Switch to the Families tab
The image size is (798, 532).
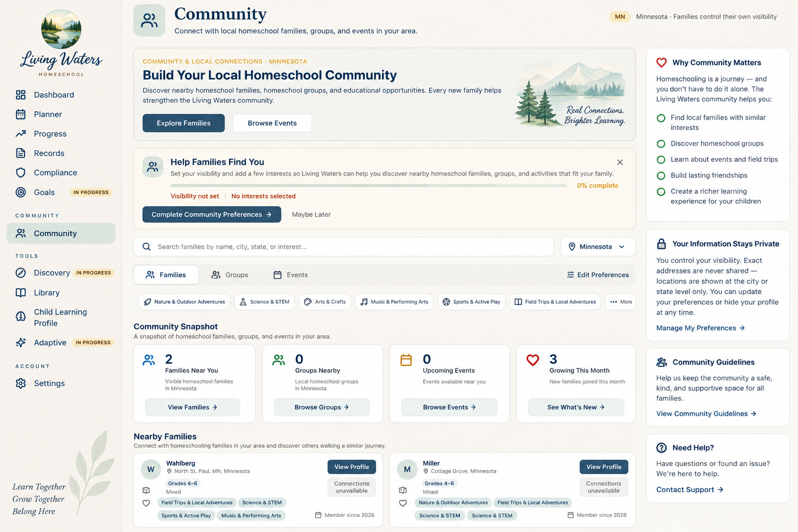[x=166, y=275]
